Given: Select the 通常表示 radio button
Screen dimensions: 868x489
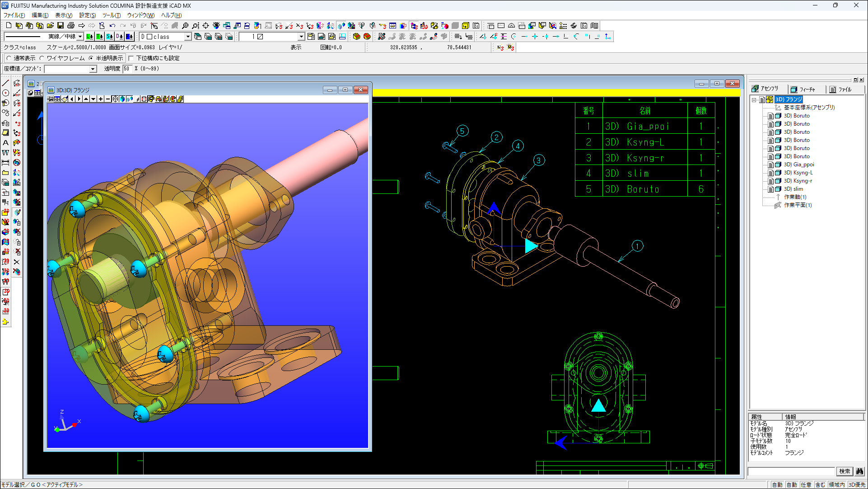Looking at the screenshot, I should [9, 58].
